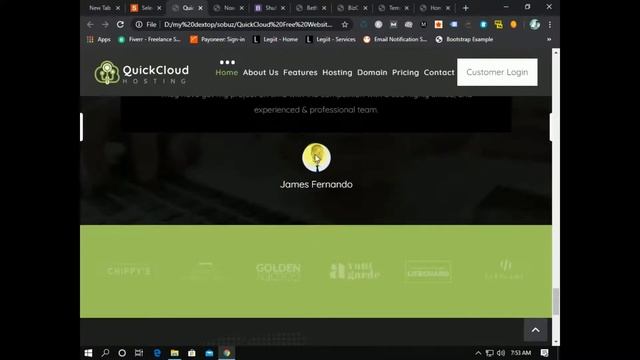Open the Contact nav link
This screenshot has width=640, height=360.
[439, 72]
